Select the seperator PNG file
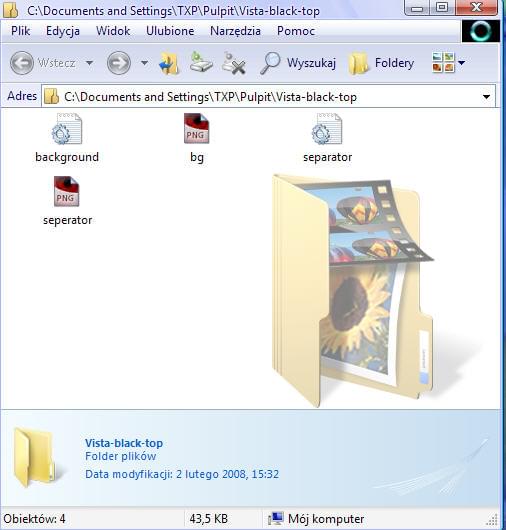The width and height of the screenshot is (506, 530). [67, 201]
